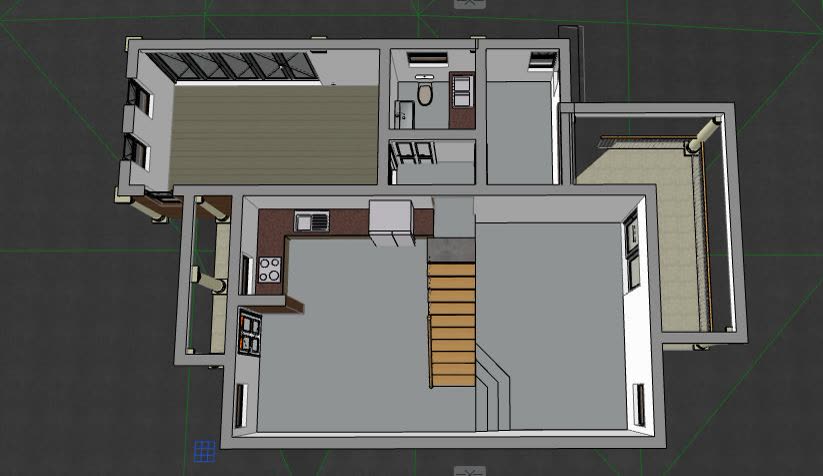Select the four-burner stove hob
This screenshot has height=476, width=823.
coord(269,270)
